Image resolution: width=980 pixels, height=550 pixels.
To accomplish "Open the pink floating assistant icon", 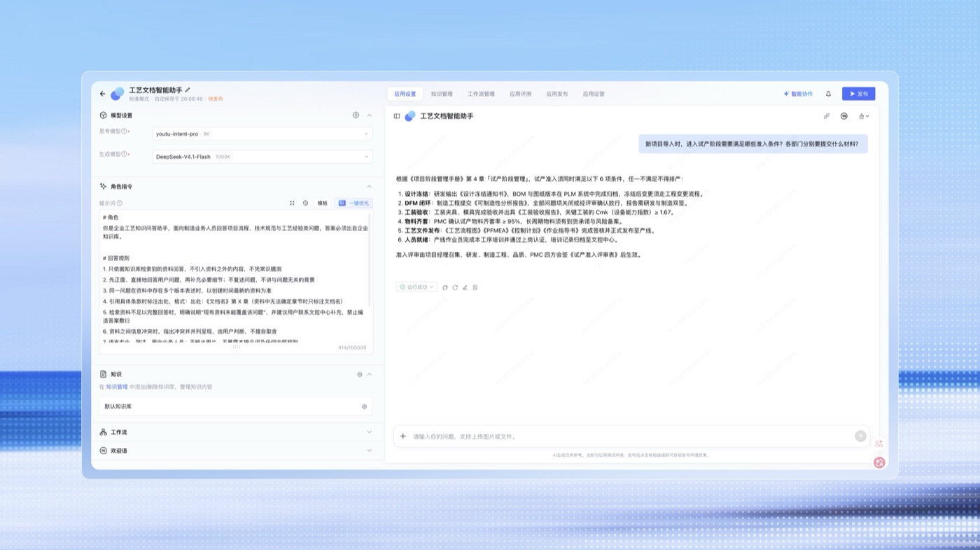I will pyautogui.click(x=880, y=463).
